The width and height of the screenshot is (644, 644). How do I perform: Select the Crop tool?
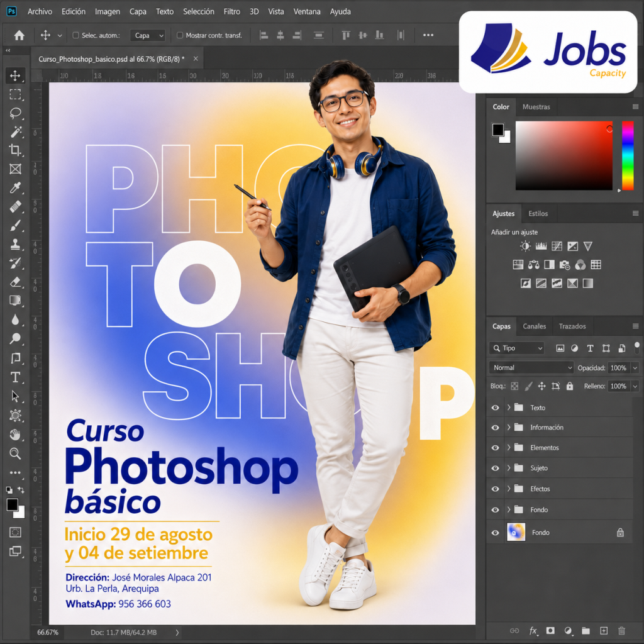(15, 150)
